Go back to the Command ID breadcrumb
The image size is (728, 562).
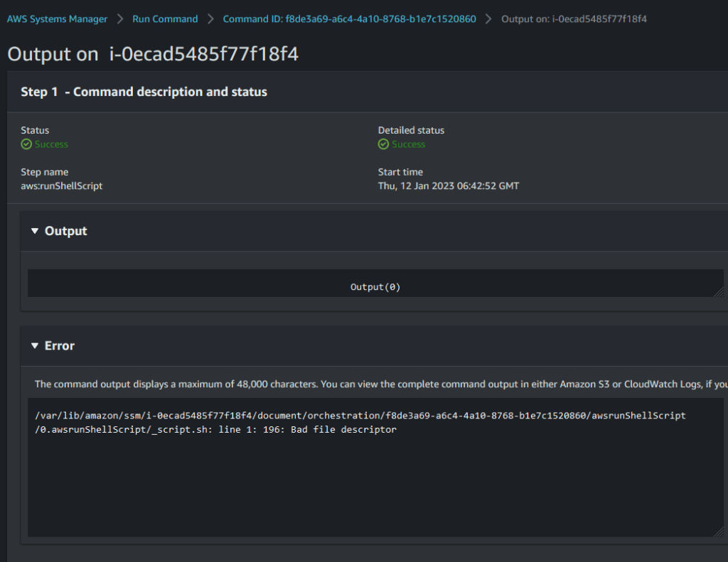point(349,19)
